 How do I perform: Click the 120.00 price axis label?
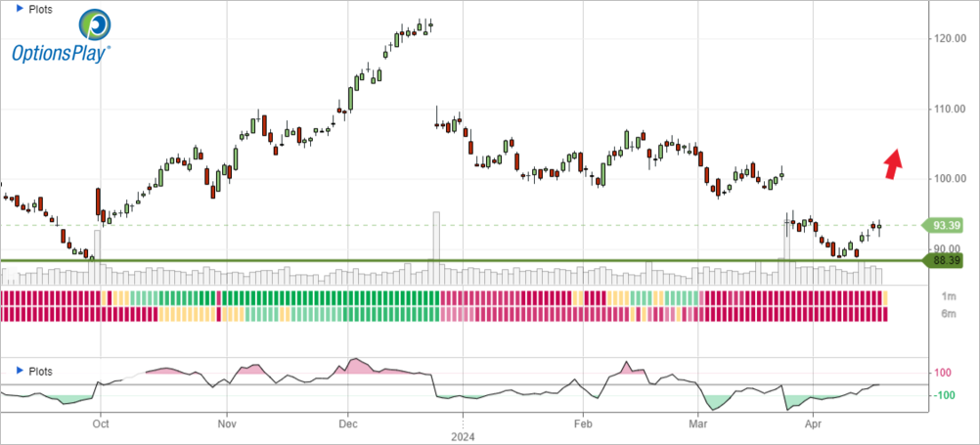pyautogui.click(x=950, y=39)
